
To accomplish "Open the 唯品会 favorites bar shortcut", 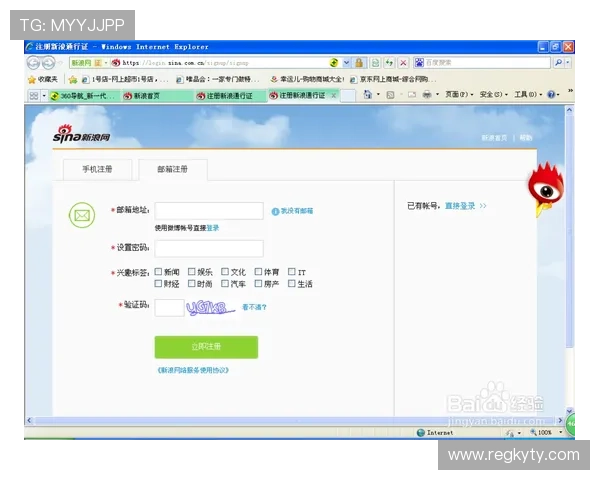I will pos(218,79).
